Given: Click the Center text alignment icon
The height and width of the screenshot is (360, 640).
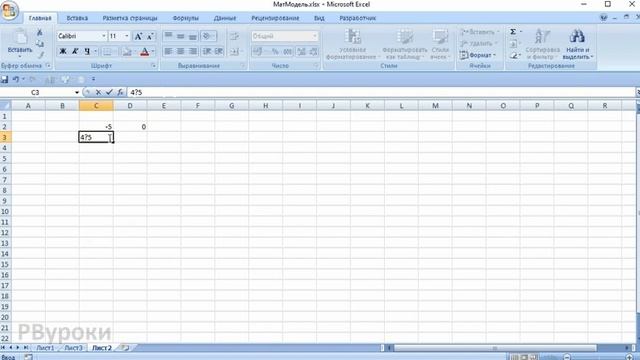Looking at the screenshot, I should tap(180, 51).
